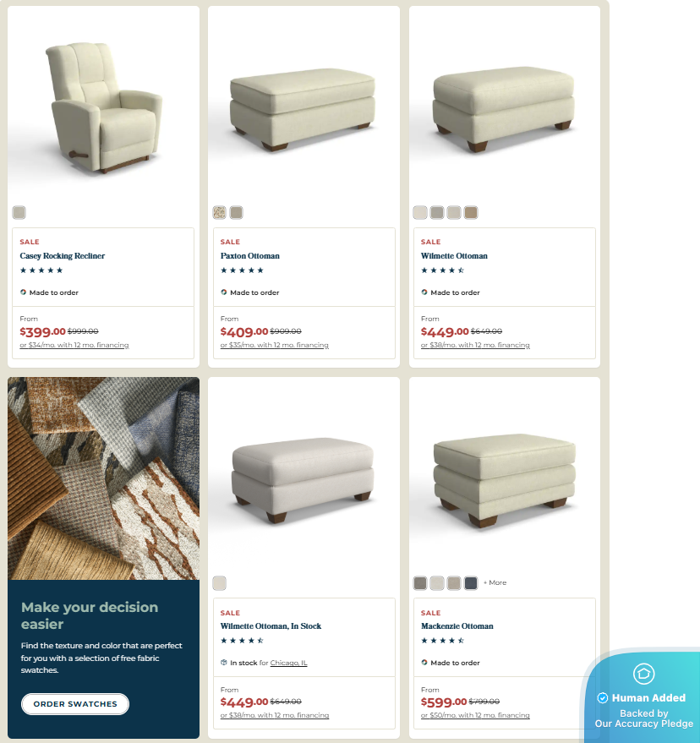Choose the brown swatch under Wilmette Ottoman
The image size is (700, 743).
[471, 212]
